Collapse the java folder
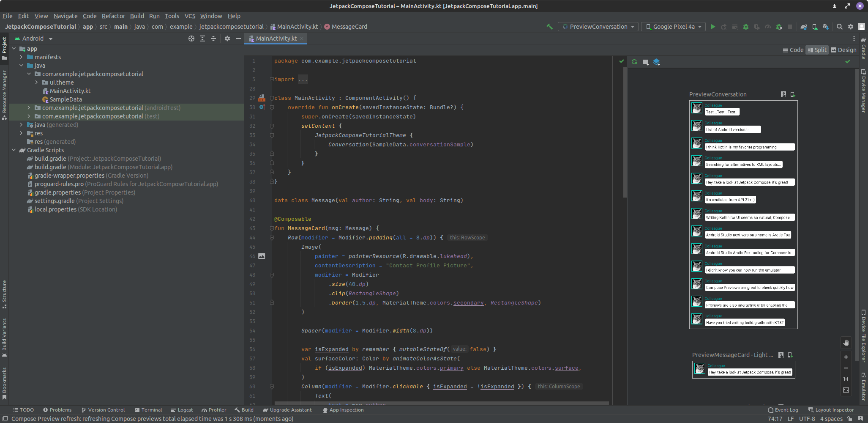Screen dimensions: 868x423 click(x=21, y=66)
